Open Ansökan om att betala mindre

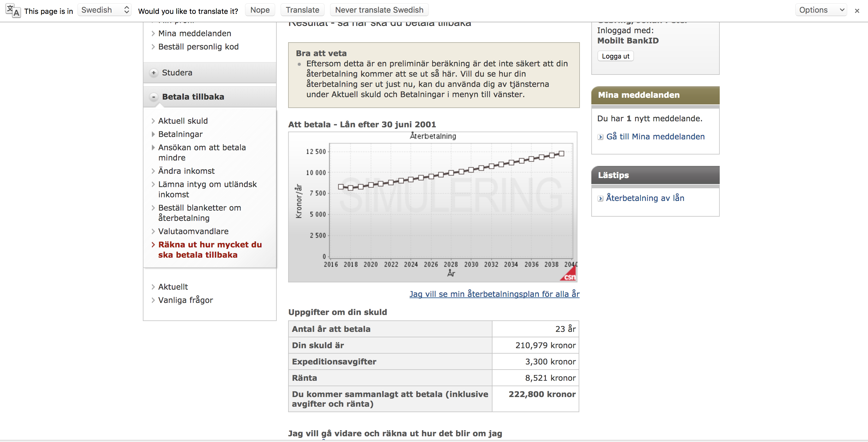[202, 152]
